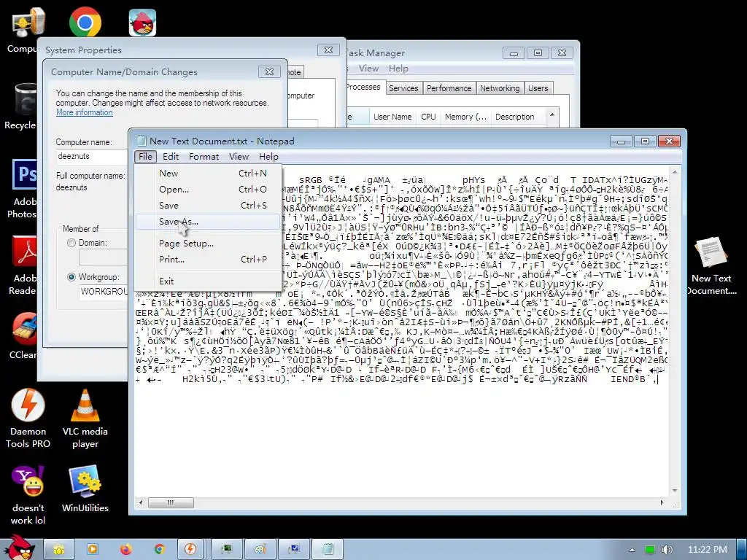
Task: Select the New Text Document desktop file
Action: (711, 266)
